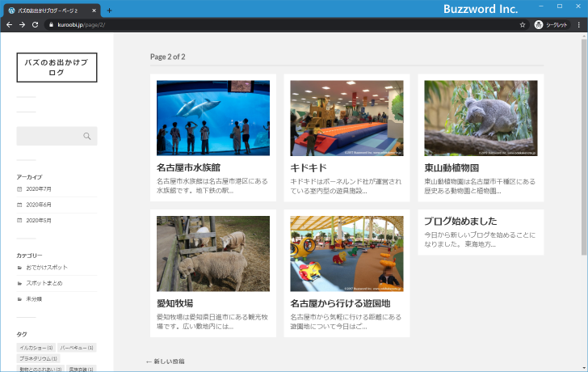Screen dimensions: 588x372
Task: Click the kuroobi.jp address bar
Action: click(242, 25)
